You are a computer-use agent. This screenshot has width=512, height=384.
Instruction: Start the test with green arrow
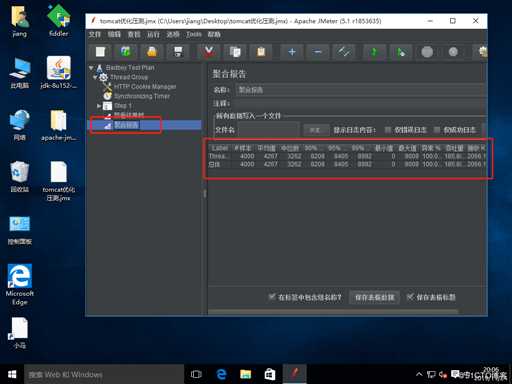pyautogui.click(x=374, y=52)
